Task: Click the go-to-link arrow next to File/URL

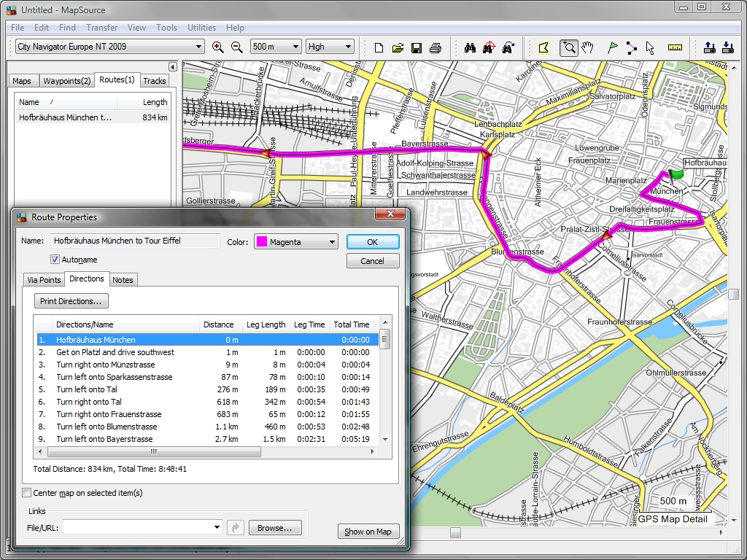Action: click(x=236, y=528)
